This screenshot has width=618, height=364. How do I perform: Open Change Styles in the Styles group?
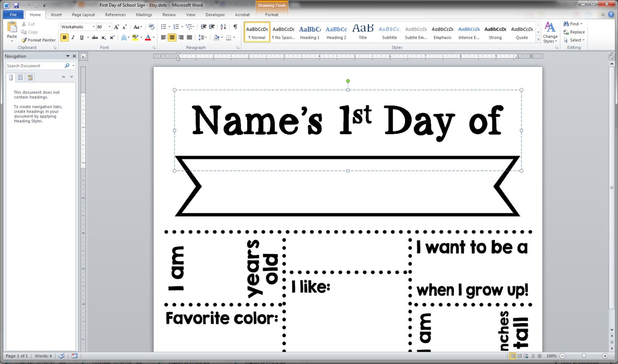click(x=550, y=33)
